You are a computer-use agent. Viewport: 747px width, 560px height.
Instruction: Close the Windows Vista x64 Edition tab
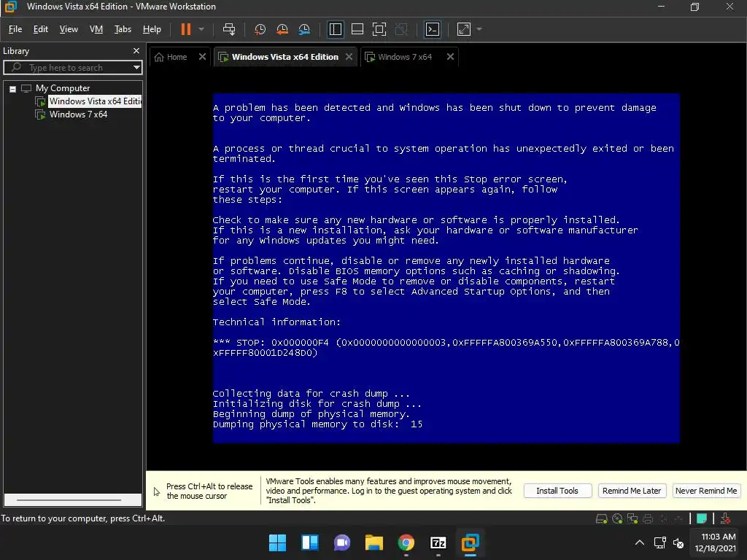[349, 57]
